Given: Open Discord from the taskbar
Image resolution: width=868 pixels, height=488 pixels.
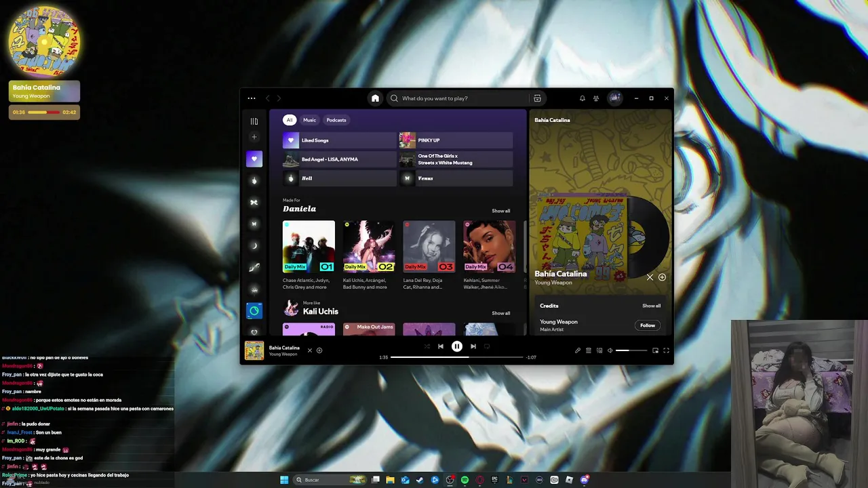Looking at the screenshot, I should click(584, 480).
